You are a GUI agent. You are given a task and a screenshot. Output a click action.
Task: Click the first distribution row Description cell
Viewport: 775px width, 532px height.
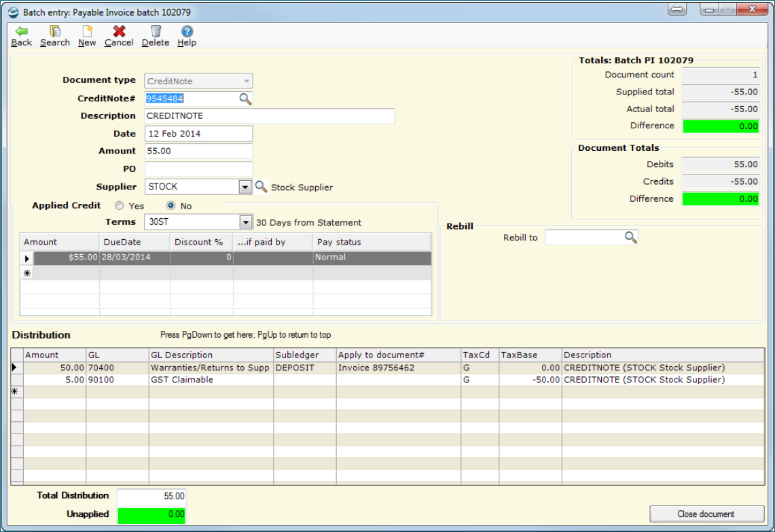click(x=663, y=368)
